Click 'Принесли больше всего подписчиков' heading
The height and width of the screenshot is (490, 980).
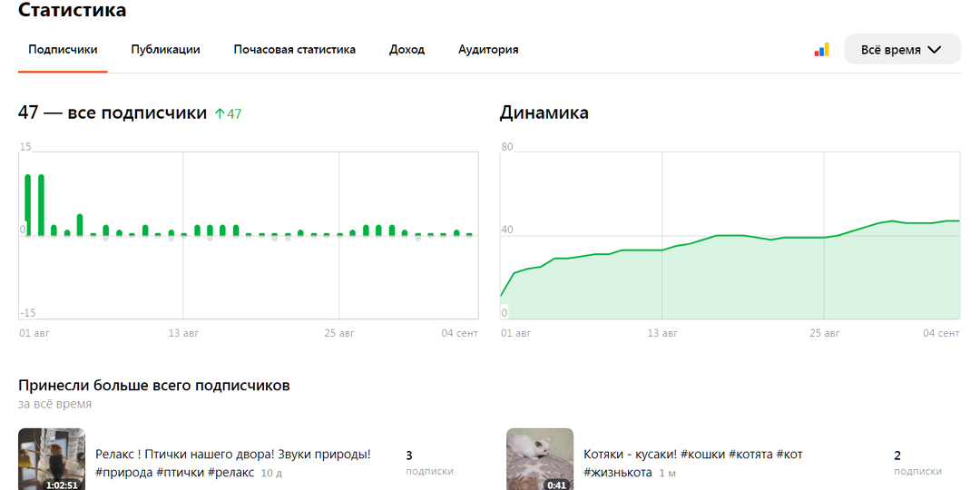point(153,386)
